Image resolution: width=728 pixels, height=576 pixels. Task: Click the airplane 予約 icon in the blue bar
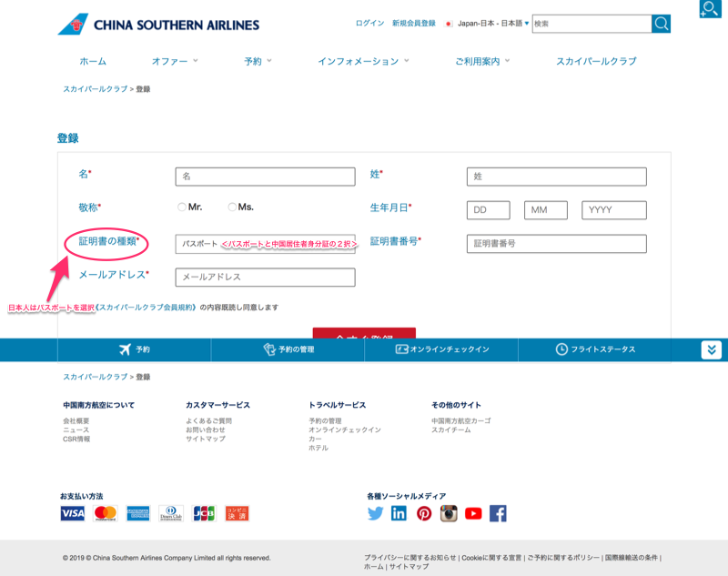(x=126, y=349)
